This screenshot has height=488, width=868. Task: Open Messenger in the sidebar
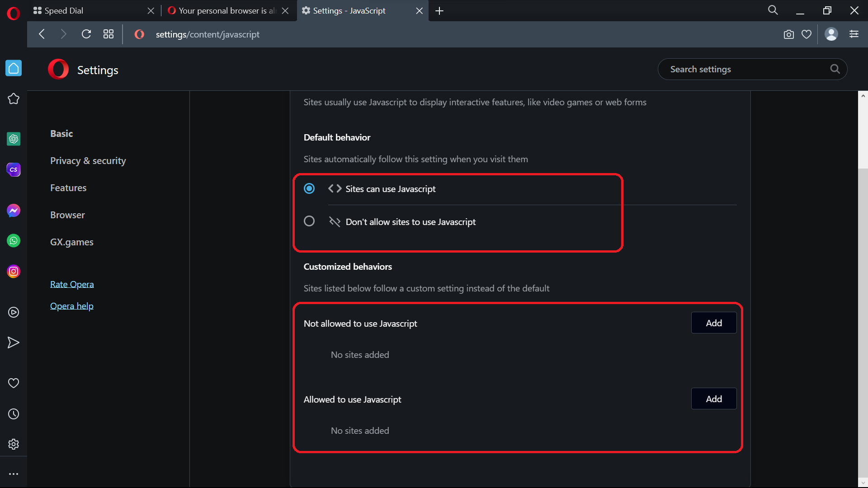(14, 211)
